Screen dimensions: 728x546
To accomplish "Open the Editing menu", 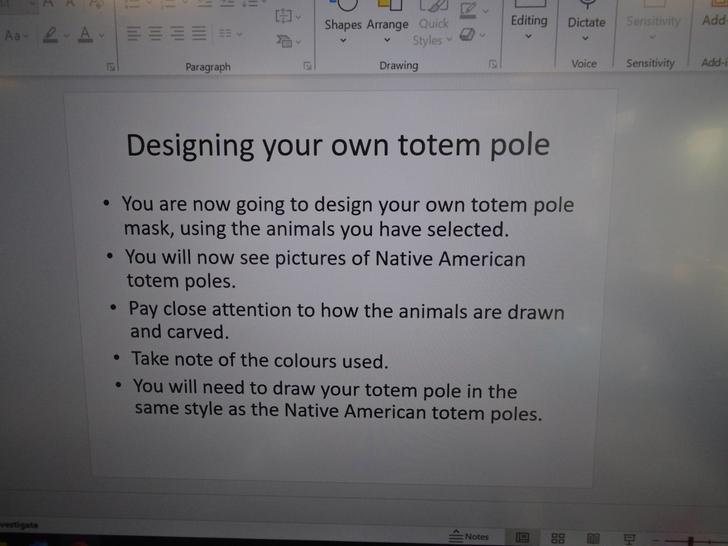I will 529,20.
